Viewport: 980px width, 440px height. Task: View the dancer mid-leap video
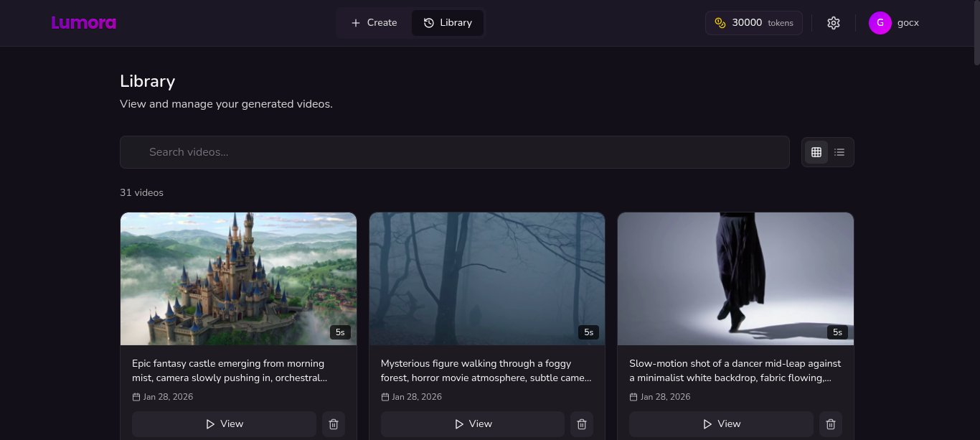(x=721, y=424)
